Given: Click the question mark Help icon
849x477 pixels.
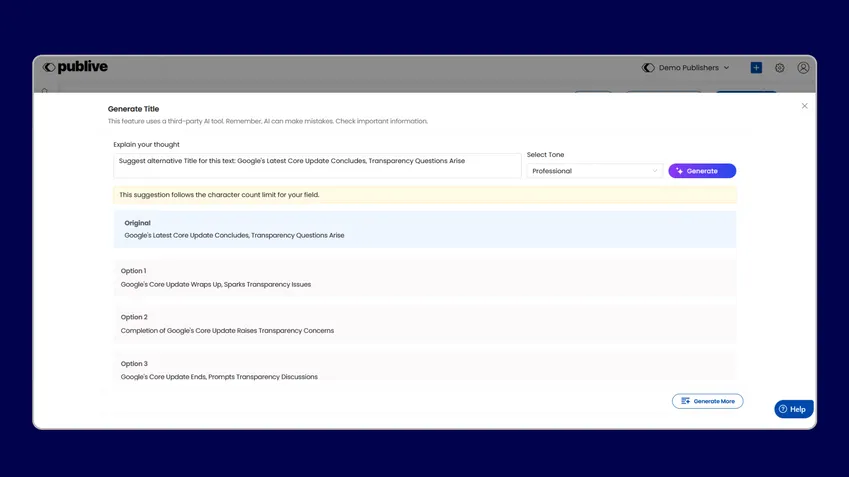Looking at the screenshot, I should click(x=783, y=409).
